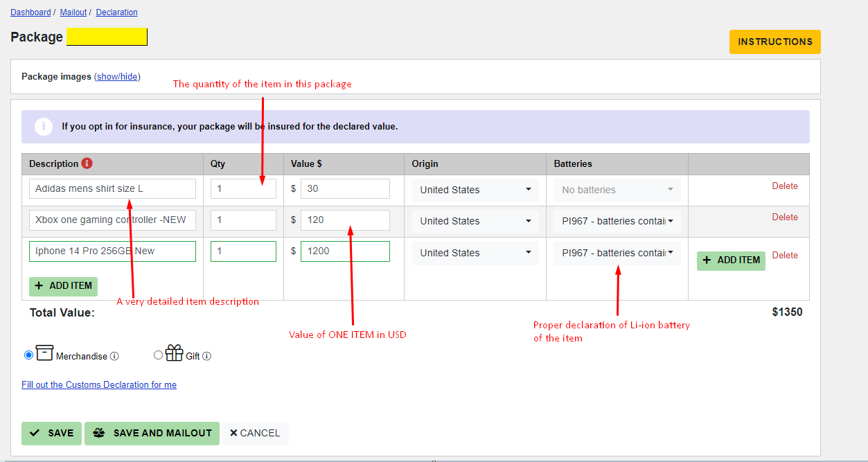
Task: Open the Origin dropdown for the Adidas shirt row
Action: click(x=475, y=189)
